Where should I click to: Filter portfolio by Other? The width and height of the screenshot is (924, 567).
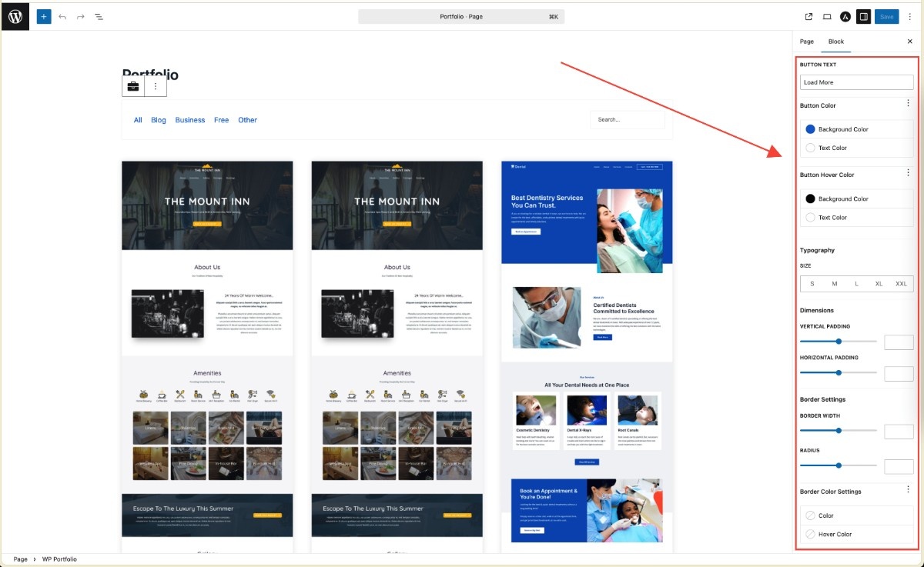(247, 120)
